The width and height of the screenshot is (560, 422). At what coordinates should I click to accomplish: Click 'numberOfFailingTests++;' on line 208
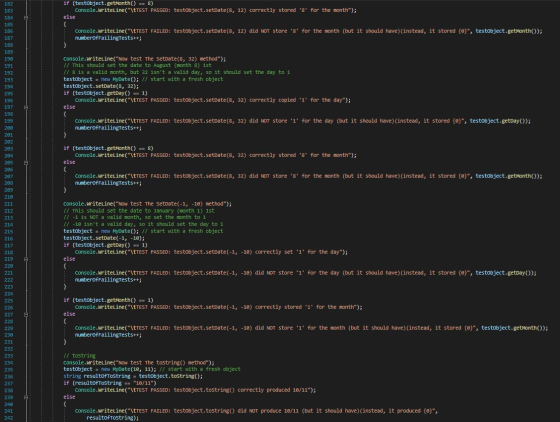click(x=108, y=183)
